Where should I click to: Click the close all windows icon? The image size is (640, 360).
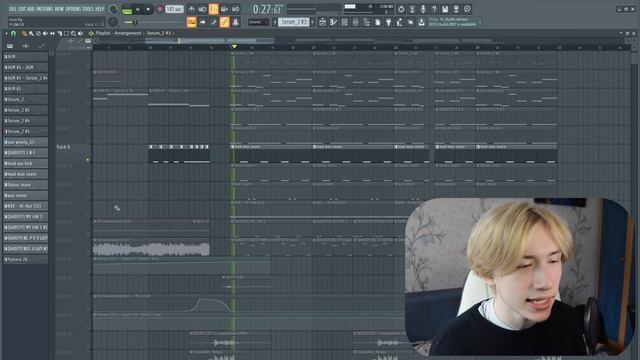pos(411,22)
